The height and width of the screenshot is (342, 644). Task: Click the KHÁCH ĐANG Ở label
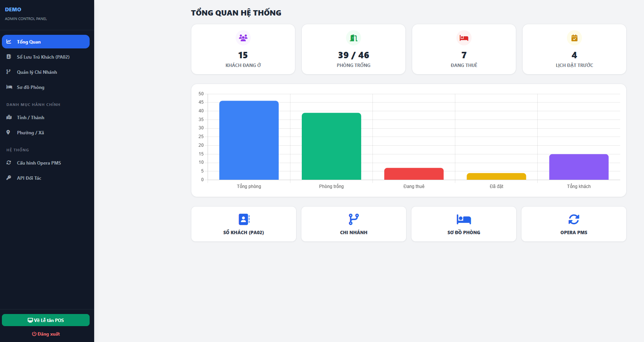(x=243, y=65)
